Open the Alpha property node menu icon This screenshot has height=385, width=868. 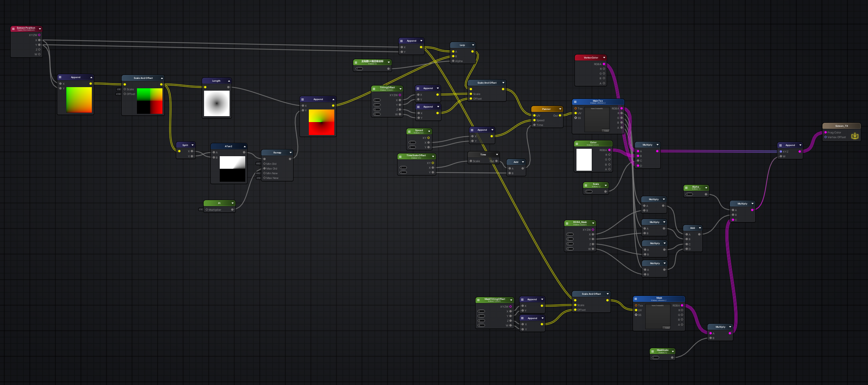[686, 188]
